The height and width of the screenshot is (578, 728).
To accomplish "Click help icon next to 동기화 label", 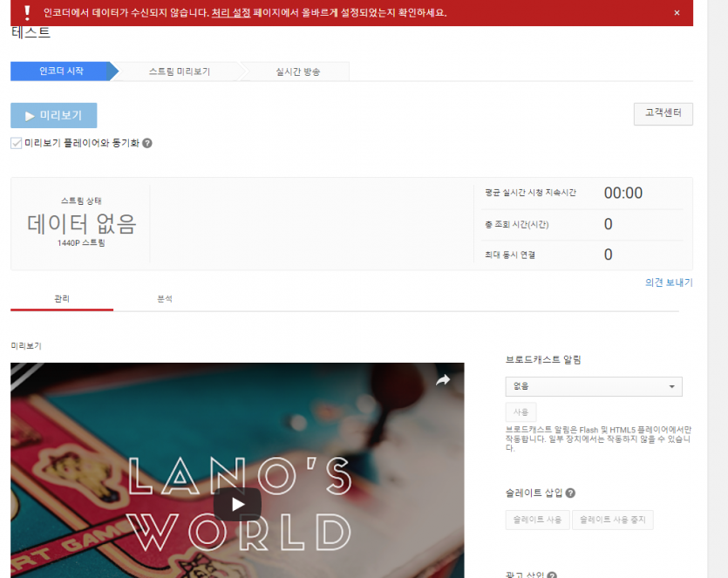I will (147, 143).
